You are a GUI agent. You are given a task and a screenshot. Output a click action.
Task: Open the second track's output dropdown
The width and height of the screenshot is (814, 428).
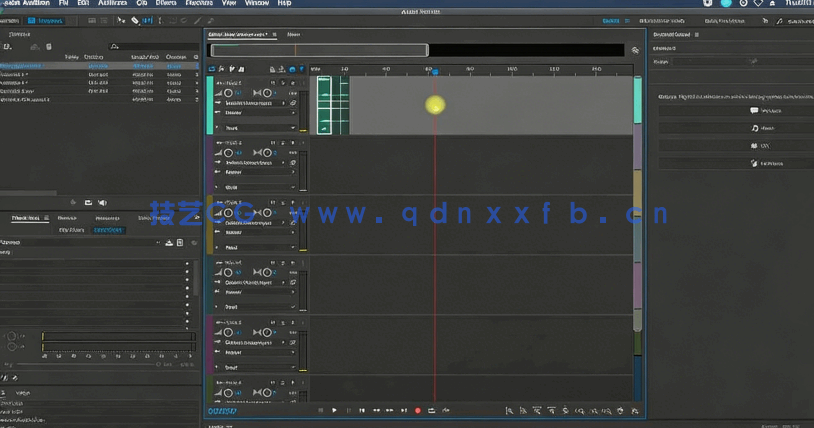pos(293,172)
